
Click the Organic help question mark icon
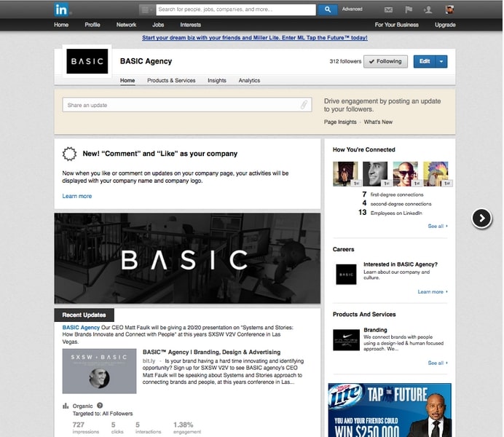tap(100, 406)
